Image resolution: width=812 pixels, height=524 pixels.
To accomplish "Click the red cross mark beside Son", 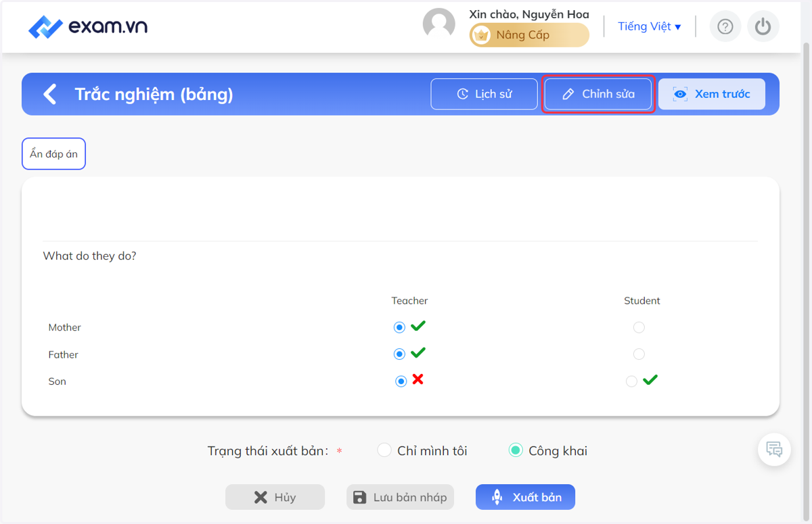I will click(x=418, y=379).
